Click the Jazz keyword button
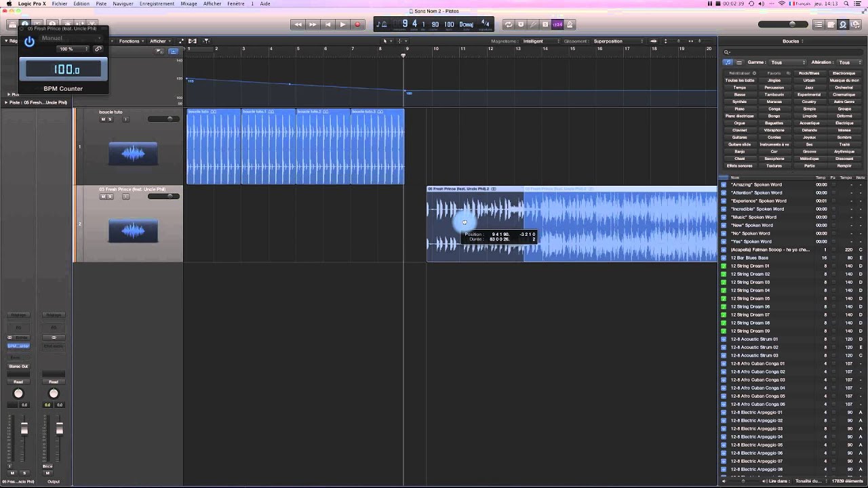Viewport: 868px width, 488px height. pyautogui.click(x=809, y=87)
